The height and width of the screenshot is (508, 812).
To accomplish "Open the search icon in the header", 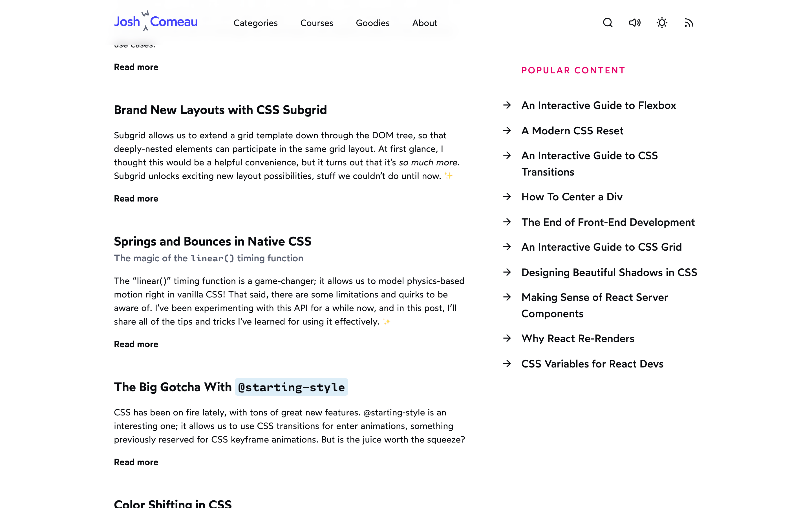I will (x=608, y=23).
